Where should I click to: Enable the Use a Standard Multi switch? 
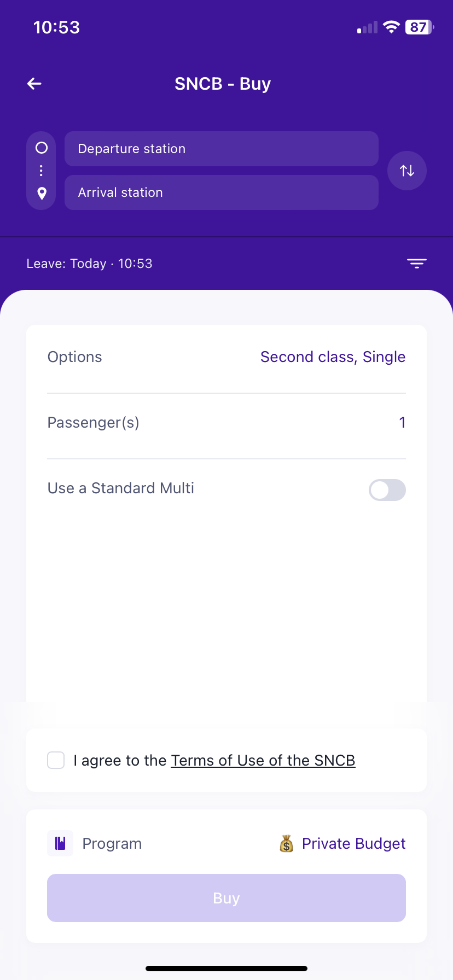pos(387,490)
